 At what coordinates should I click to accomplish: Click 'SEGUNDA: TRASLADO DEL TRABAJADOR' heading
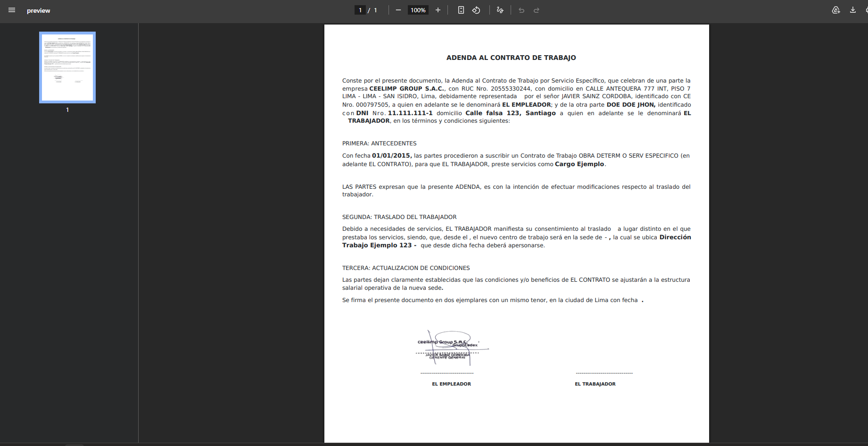tap(399, 217)
